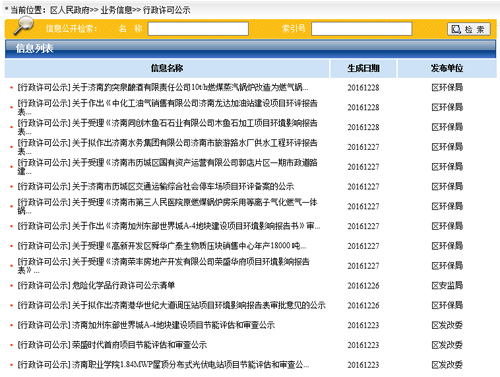Click 区发改委 in 荣盛时代首府 row
Viewport: 500px width, 377px height.
tap(447, 345)
